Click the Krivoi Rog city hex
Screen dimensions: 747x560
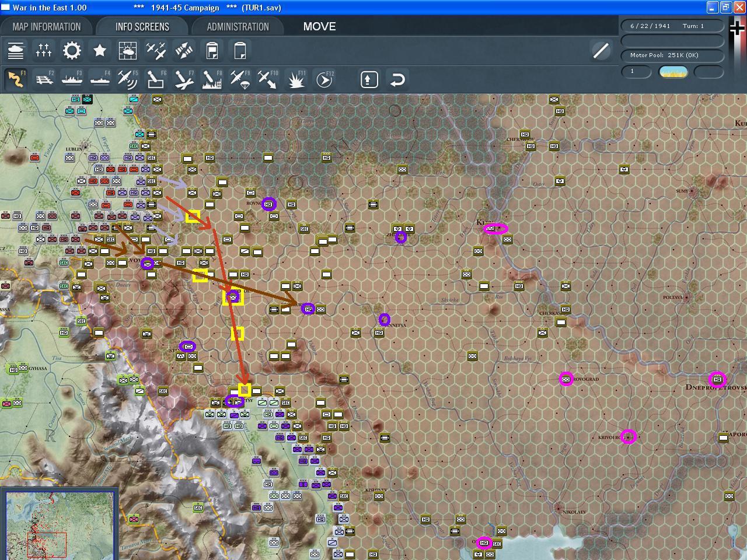point(628,436)
